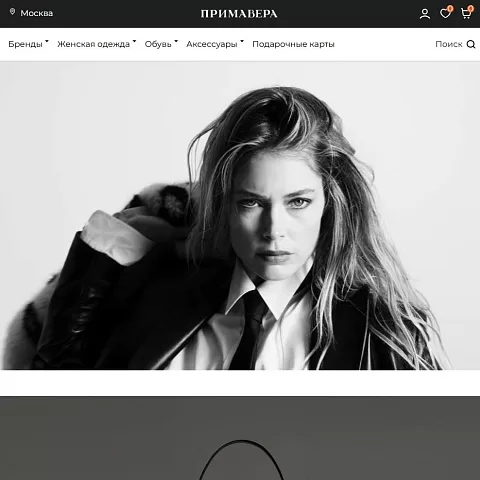Open the Бренды menu item

pyautogui.click(x=25, y=44)
